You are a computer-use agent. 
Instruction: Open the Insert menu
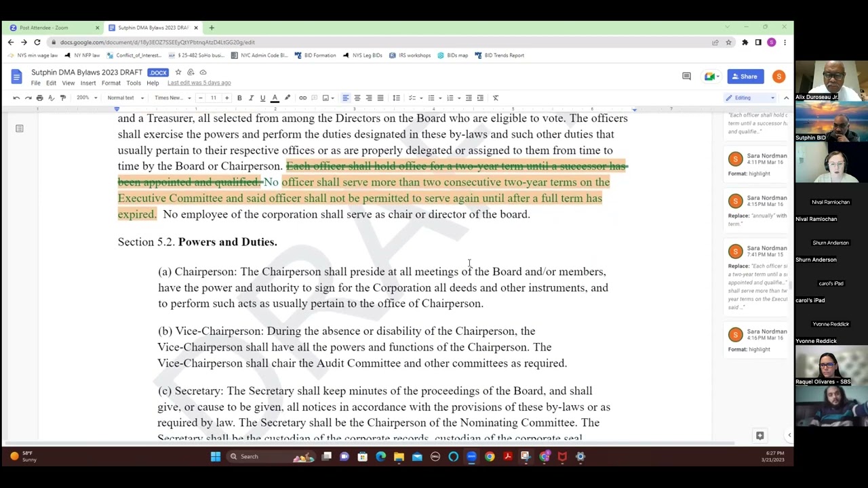click(x=88, y=83)
